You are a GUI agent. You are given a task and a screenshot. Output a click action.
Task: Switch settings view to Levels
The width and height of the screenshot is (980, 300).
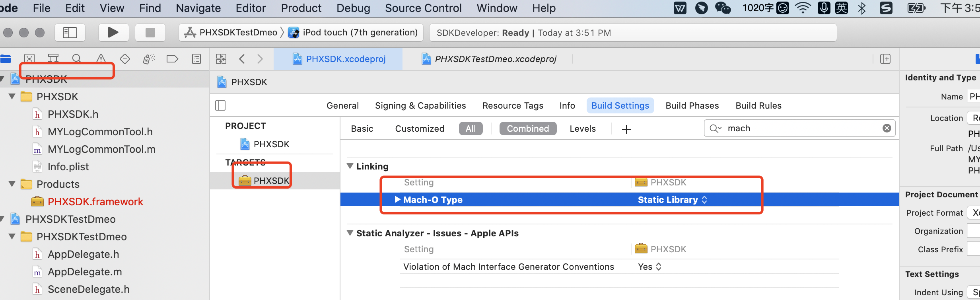tap(583, 129)
